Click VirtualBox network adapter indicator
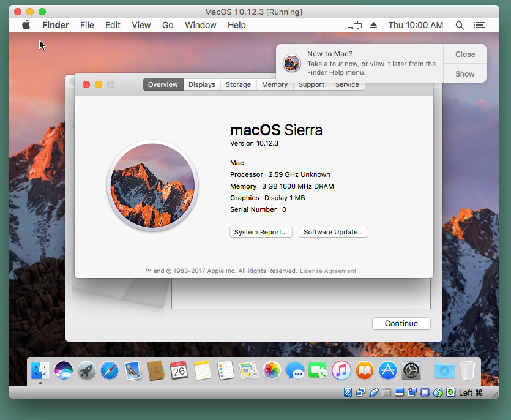This screenshot has width=511, height=420. click(361, 392)
